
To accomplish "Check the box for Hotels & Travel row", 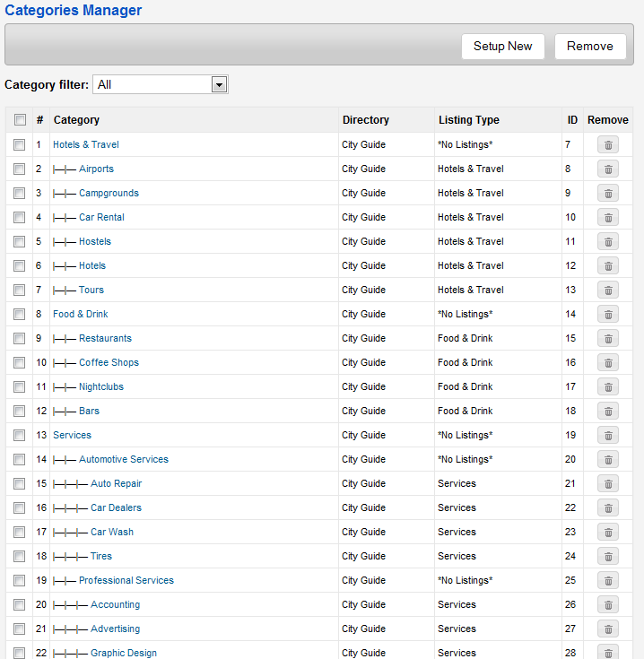I will pyautogui.click(x=20, y=144).
